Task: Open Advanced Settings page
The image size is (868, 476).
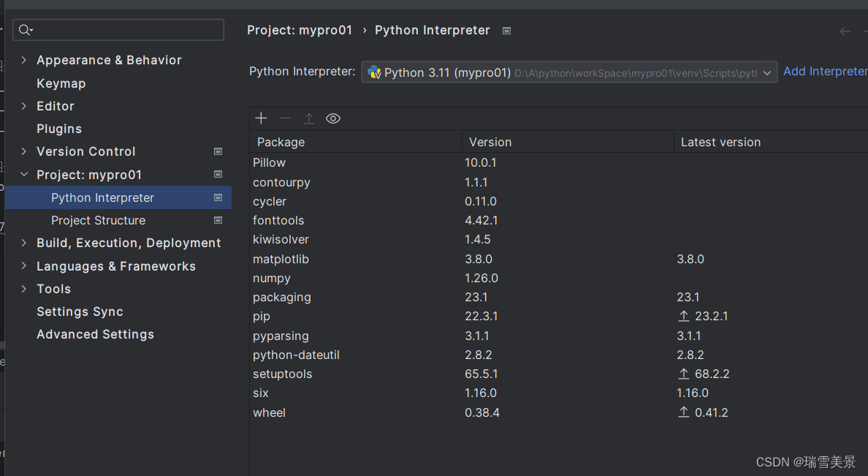Action: 95,334
